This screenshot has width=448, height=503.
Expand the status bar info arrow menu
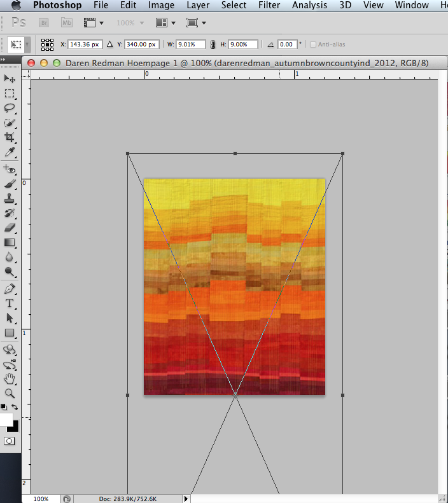point(186,499)
